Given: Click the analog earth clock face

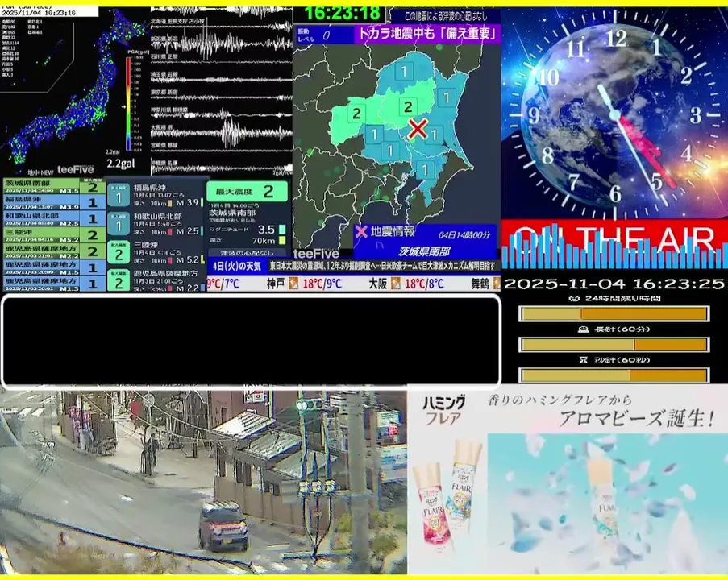Looking at the screenshot, I should click(x=614, y=114).
